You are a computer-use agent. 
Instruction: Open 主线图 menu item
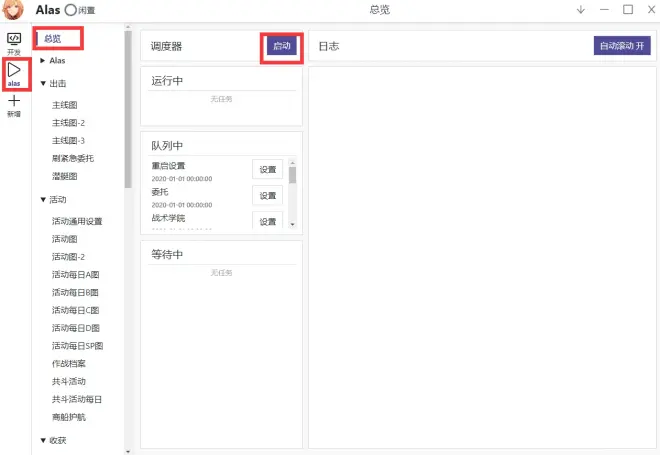pyautogui.click(x=64, y=105)
